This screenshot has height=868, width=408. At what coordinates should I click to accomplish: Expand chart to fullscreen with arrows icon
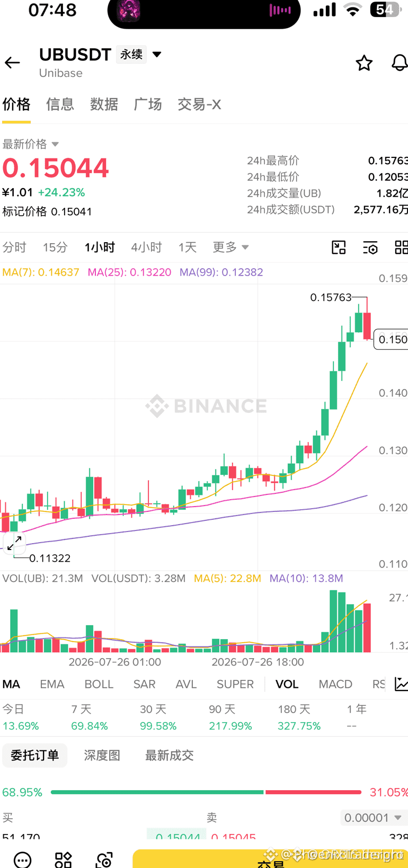click(14, 543)
